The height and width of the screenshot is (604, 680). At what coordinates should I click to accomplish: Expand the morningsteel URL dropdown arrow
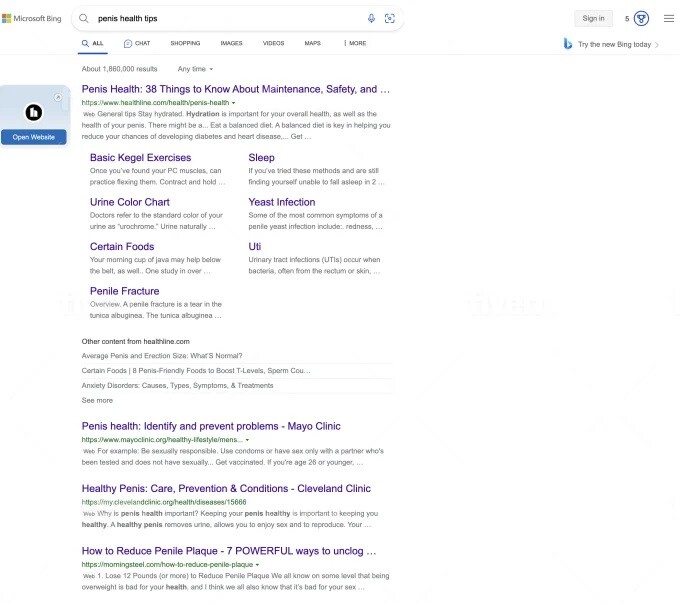(257, 565)
